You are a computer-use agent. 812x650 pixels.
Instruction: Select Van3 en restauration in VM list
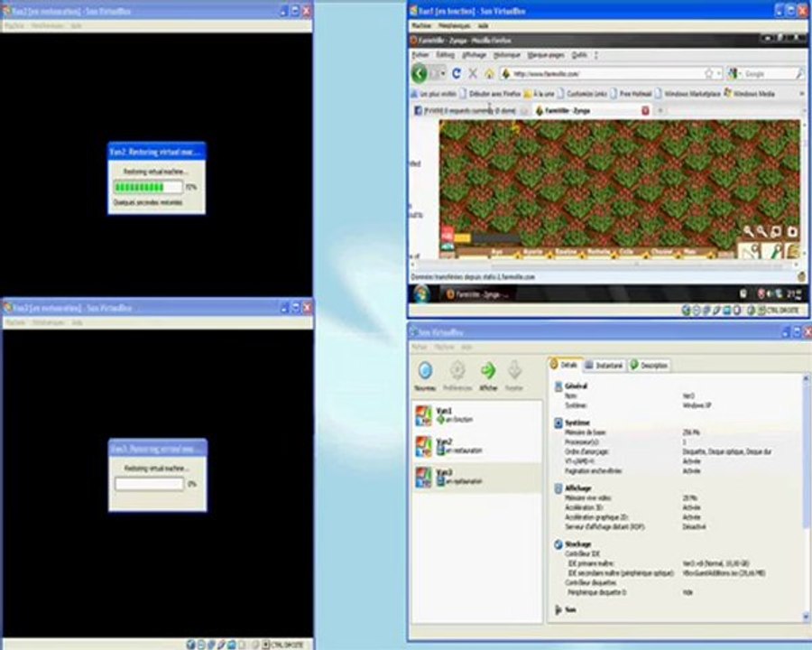click(x=477, y=477)
